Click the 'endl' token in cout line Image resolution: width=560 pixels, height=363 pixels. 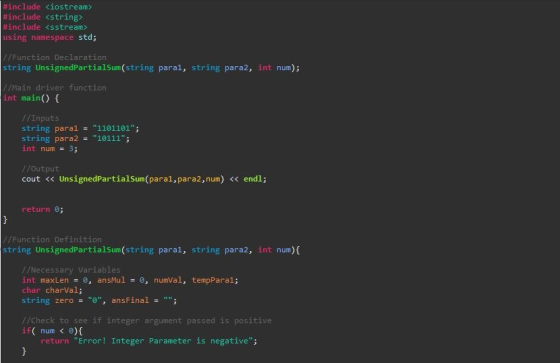pos(253,179)
